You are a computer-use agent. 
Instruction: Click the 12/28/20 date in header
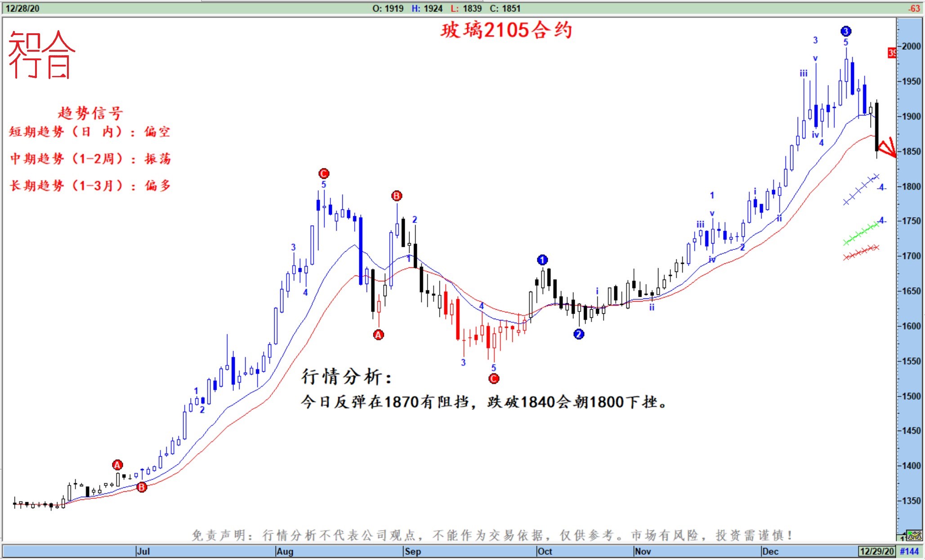tap(22, 8)
